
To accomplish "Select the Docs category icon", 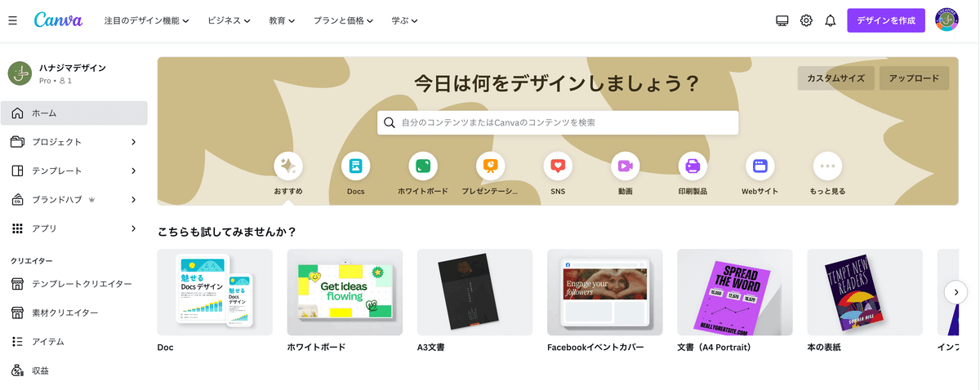I will 355,166.
